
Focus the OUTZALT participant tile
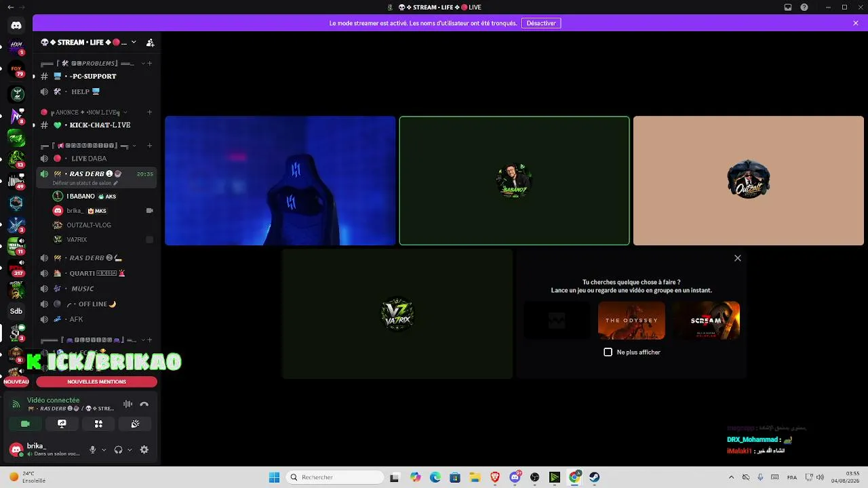[x=749, y=180]
